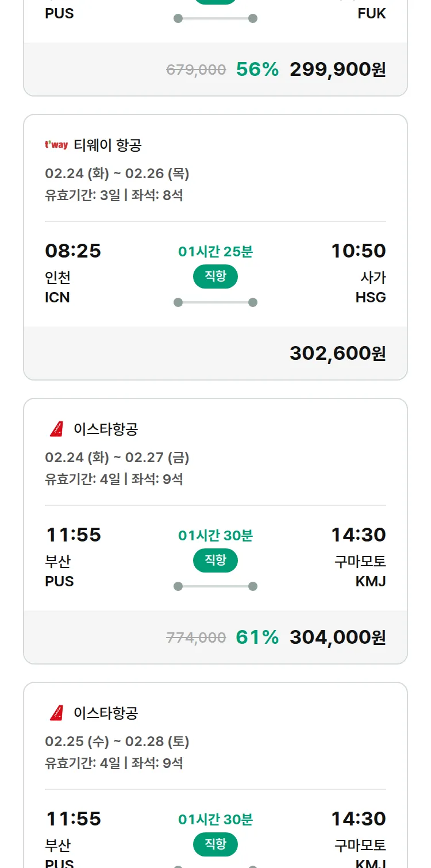Open 티웨이 항공 airline name link

pyautogui.click(x=107, y=145)
